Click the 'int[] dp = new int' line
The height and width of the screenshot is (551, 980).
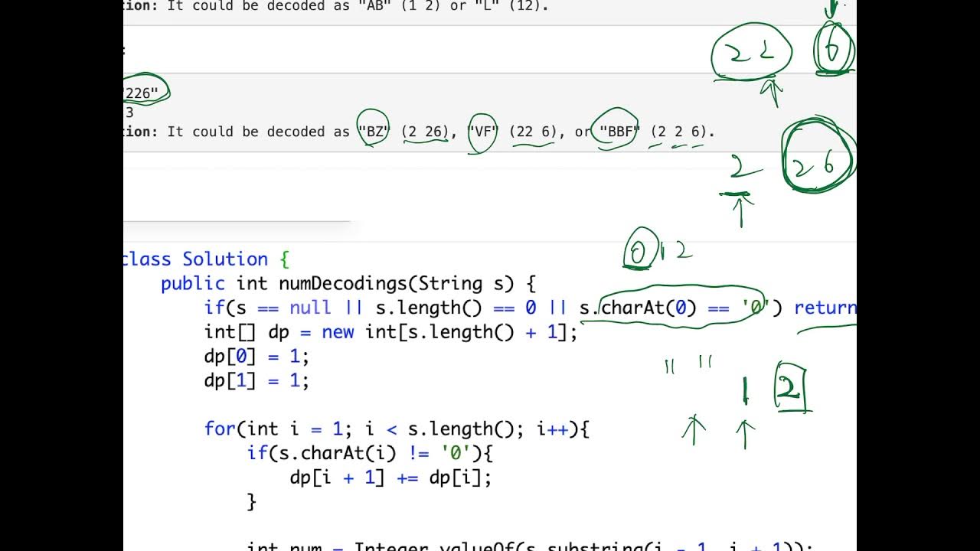click(x=390, y=332)
